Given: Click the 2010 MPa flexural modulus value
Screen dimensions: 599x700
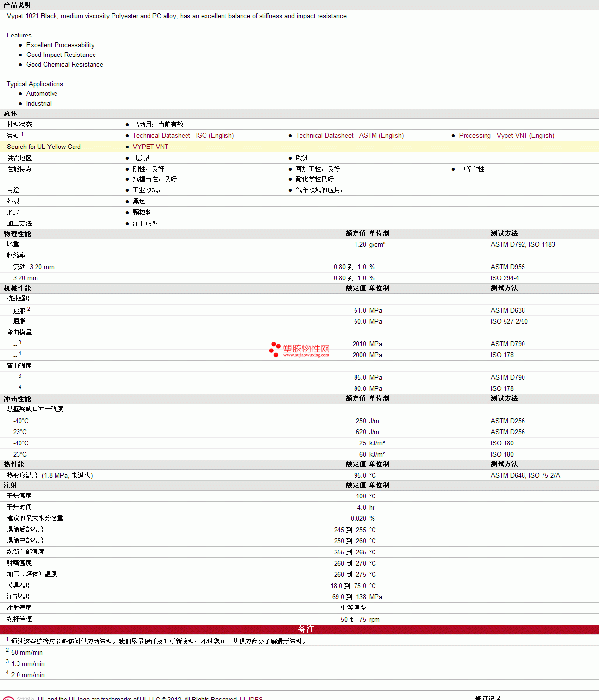Looking at the screenshot, I should 367,344.
